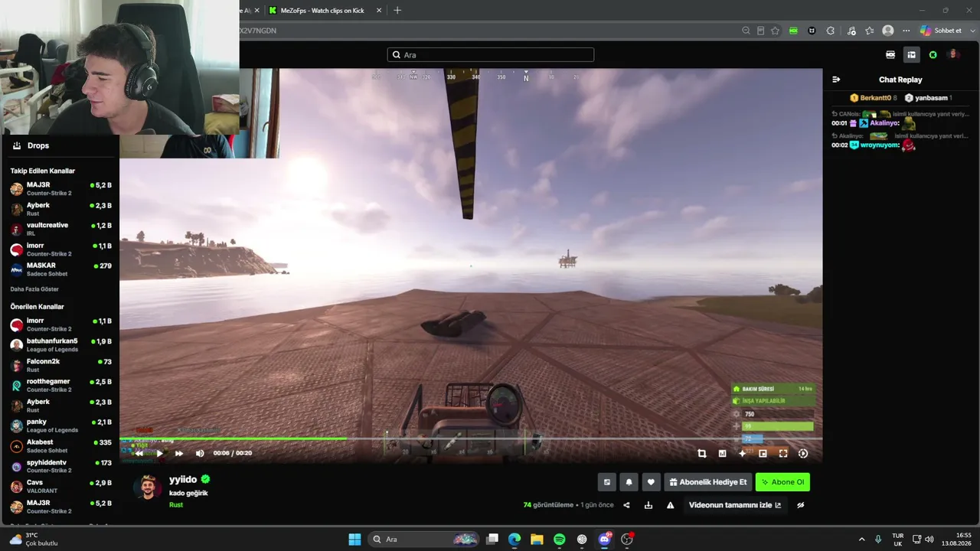Toggle notifications bell for yyiido

pyautogui.click(x=629, y=482)
